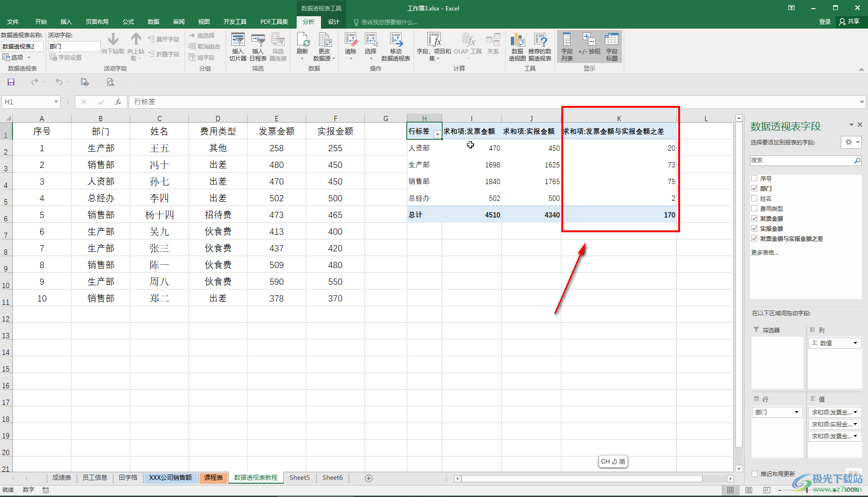Save the workbook
Screen dimensions: 868x497
11,82
